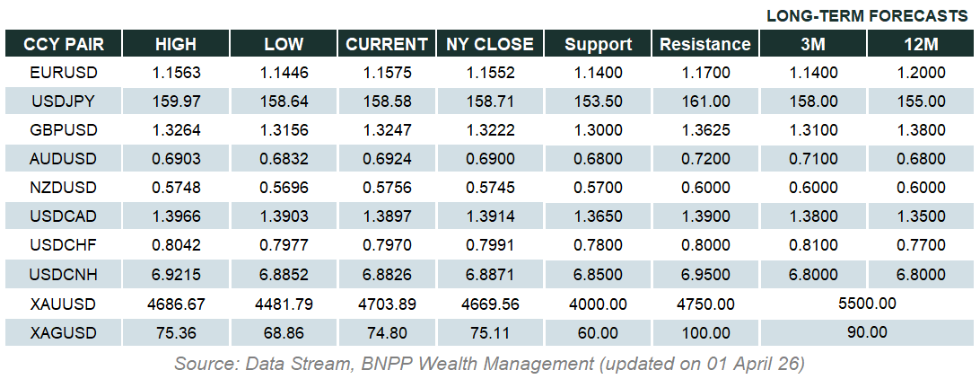Select the XAUUSD long-term forecast 5500.00
This screenshot has width=980, height=379.
click(x=867, y=304)
